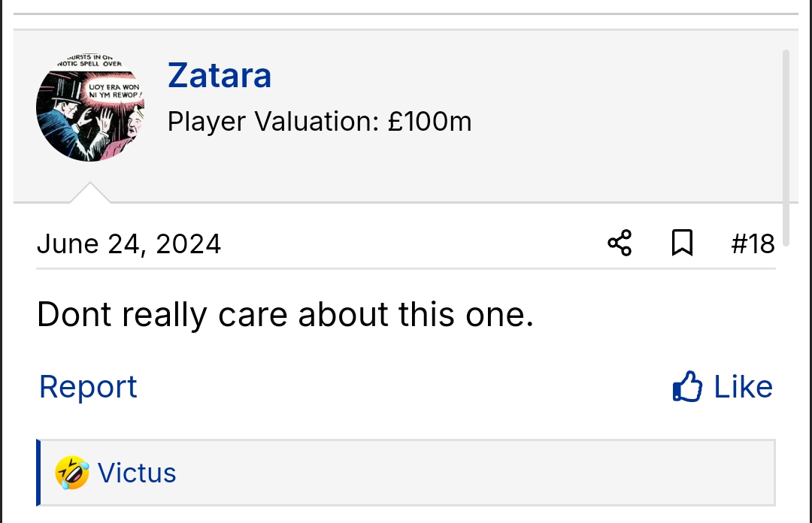Open Victus's profile from reactions
812x523 pixels.
137,473
